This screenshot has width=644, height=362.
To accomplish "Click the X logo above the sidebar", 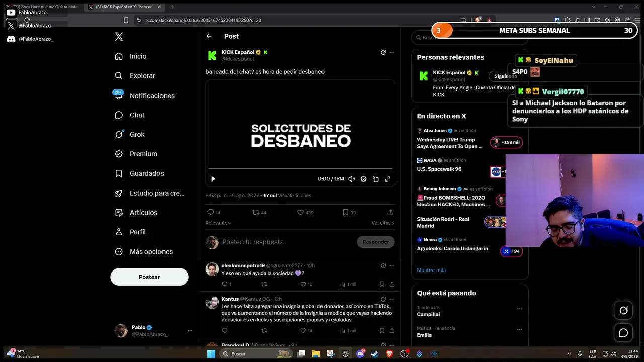I will pyautogui.click(x=119, y=36).
